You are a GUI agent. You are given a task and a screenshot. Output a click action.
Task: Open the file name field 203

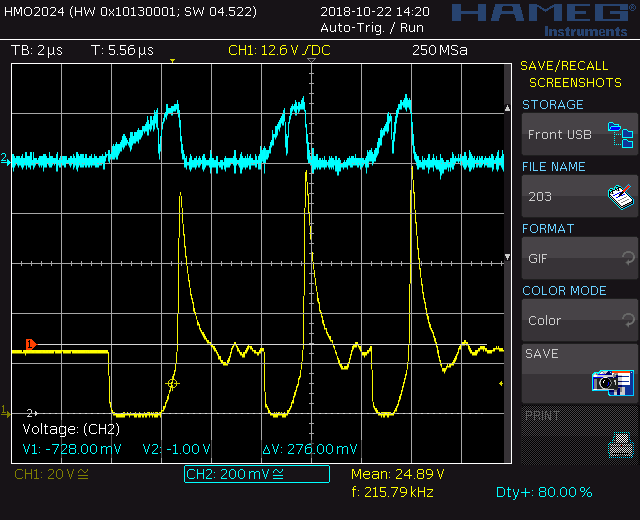pyautogui.click(x=580, y=196)
